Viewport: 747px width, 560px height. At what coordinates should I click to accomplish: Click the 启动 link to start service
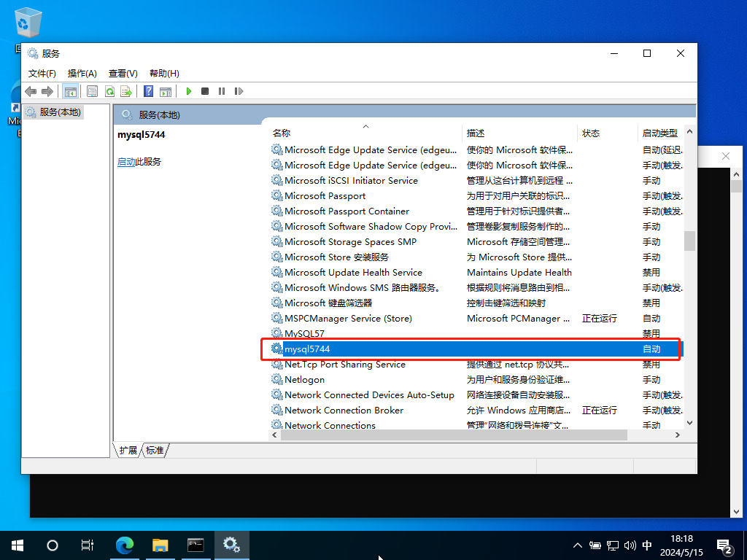pyautogui.click(x=125, y=162)
